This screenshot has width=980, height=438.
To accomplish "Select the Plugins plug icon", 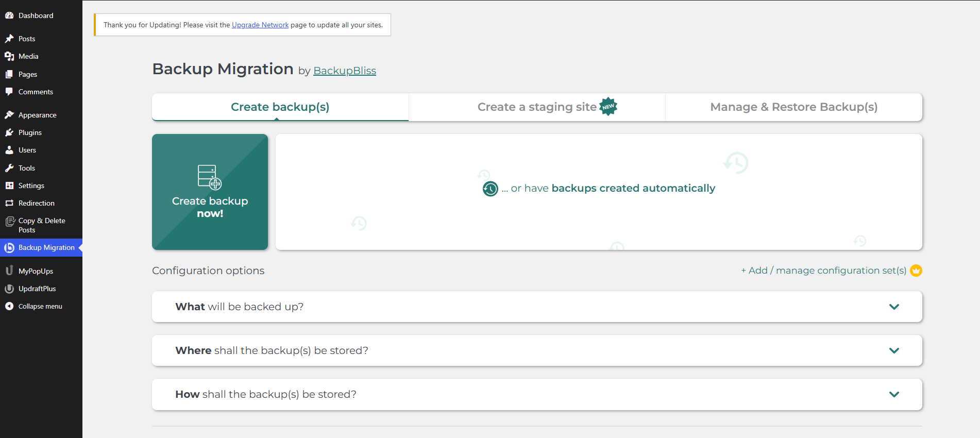I will (x=9, y=132).
